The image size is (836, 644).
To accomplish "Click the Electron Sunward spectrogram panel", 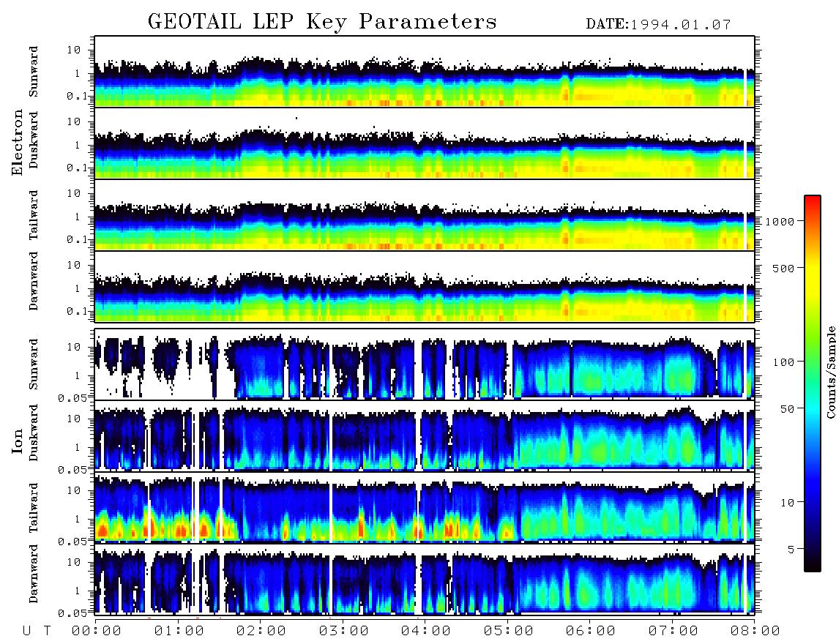I will (425, 72).
